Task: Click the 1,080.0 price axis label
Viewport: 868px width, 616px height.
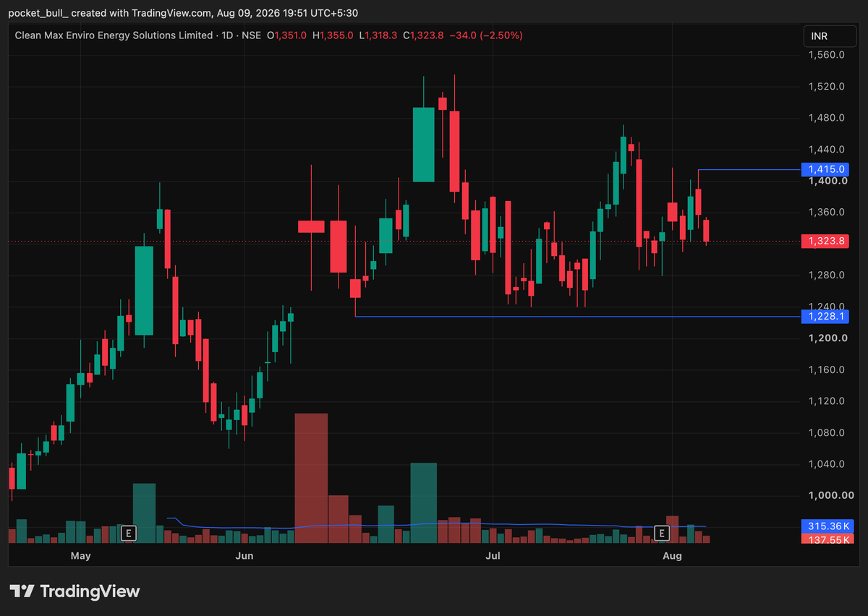Action: [x=827, y=433]
